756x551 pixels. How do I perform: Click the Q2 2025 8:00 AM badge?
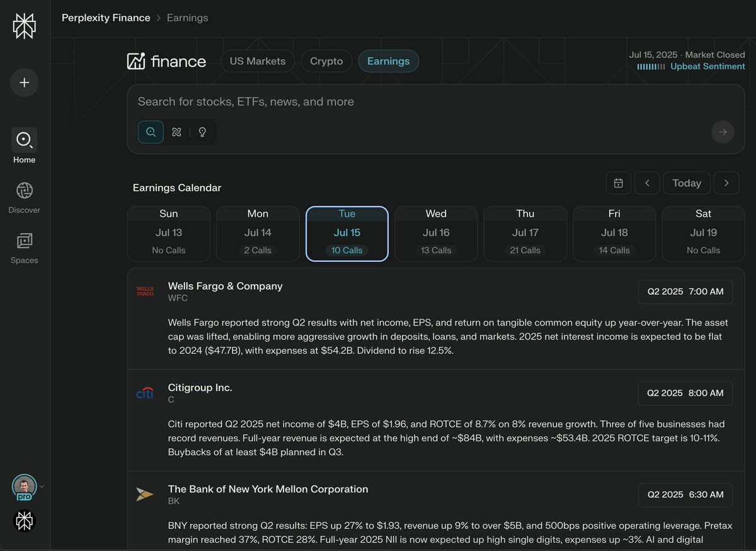point(685,393)
